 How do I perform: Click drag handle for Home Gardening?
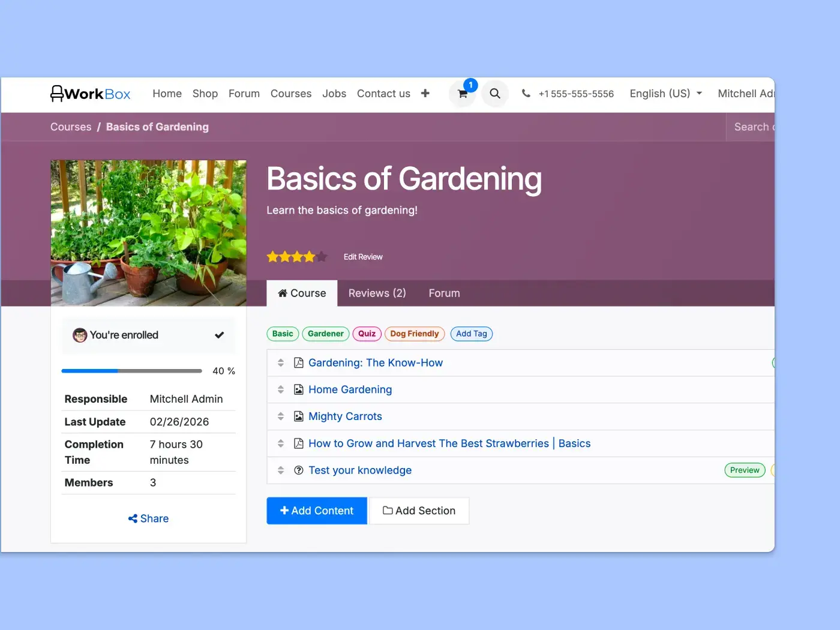(281, 389)
